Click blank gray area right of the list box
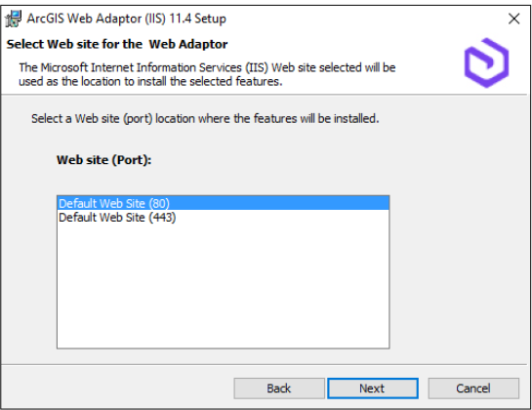Viewport: 532px width, 410px height. [x=458, y=271]
